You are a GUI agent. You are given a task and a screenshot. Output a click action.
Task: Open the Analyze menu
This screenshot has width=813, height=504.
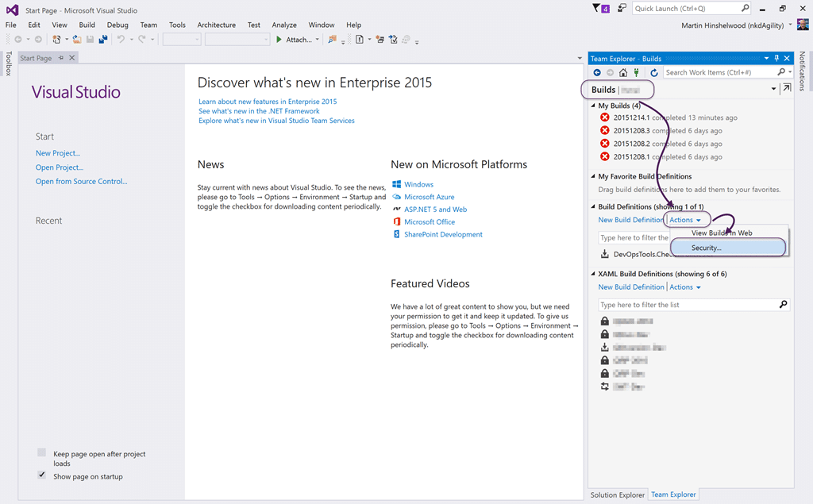tap(284, 25)
